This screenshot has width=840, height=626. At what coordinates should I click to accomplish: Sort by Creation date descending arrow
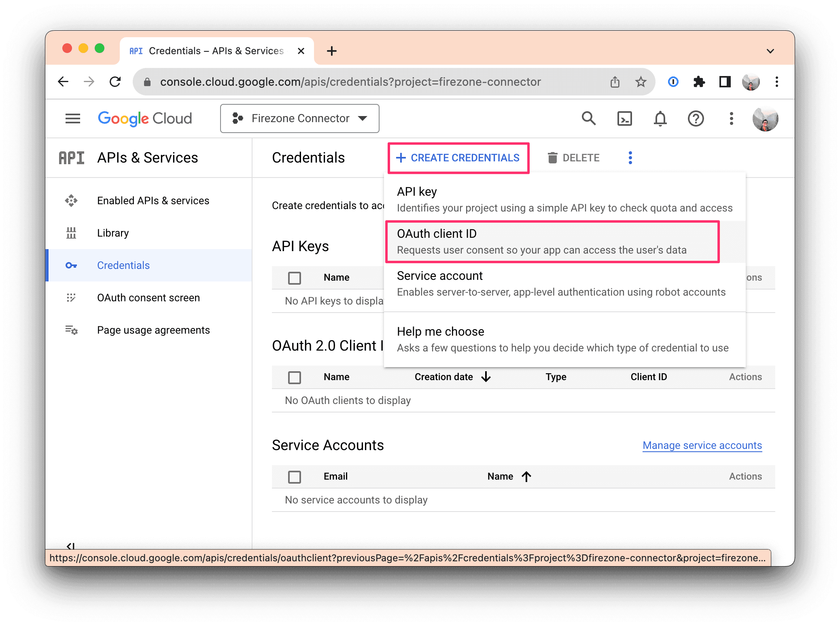486,377
